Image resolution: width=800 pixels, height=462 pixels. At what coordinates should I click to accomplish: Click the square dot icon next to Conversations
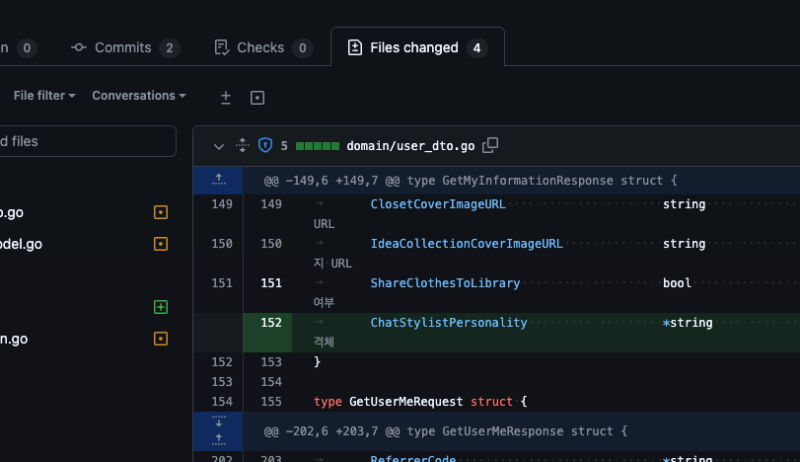pos(257,97)
